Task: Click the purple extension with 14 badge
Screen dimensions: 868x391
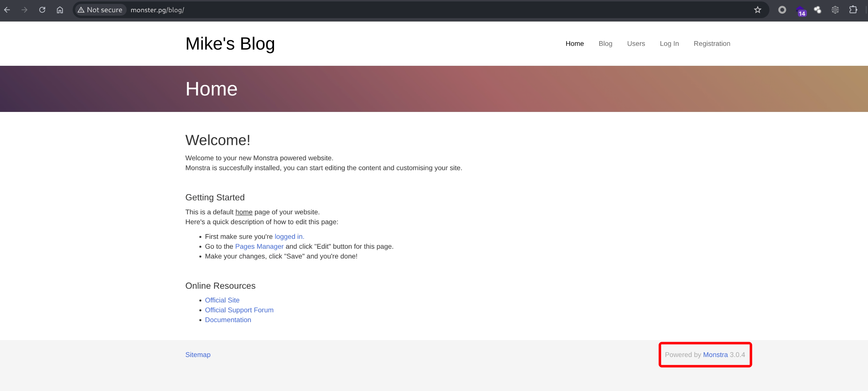Action: (x=800, y=11)
